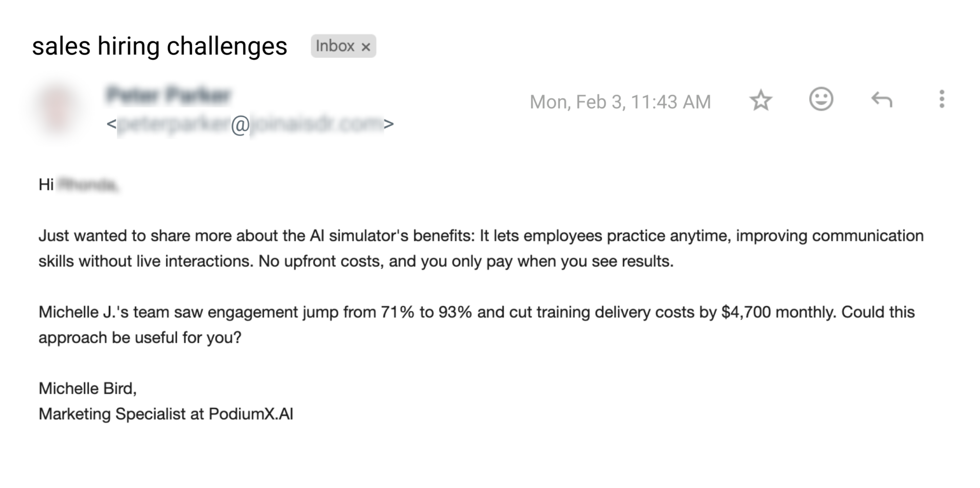Select the sender's email address in angle brackets
The width and height of the screenshot is (980, 488).
250,124
